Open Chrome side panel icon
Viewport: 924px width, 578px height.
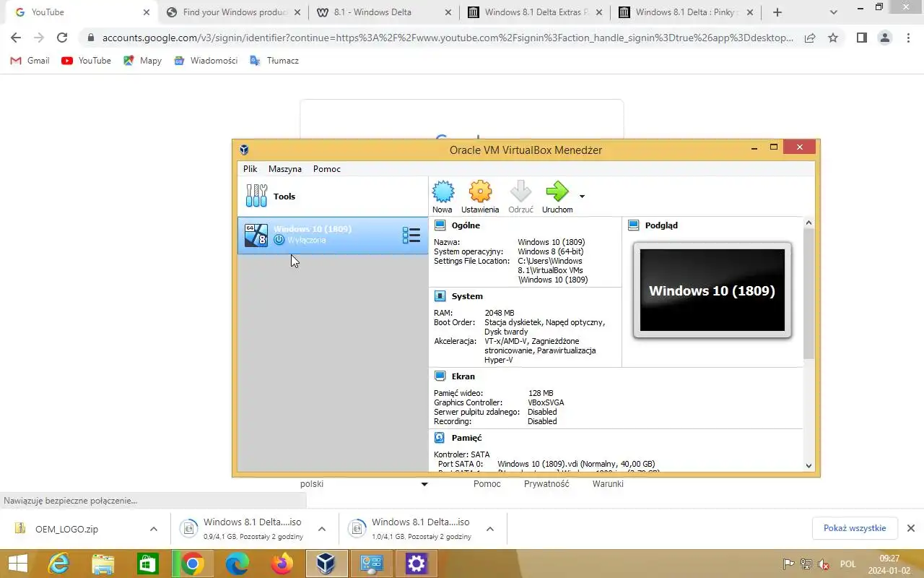coord(861,38)
